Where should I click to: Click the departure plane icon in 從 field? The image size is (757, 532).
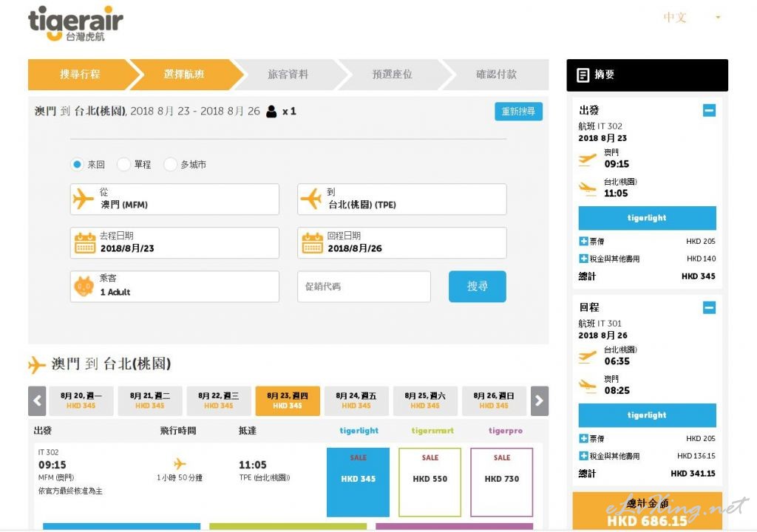[83, 199]
